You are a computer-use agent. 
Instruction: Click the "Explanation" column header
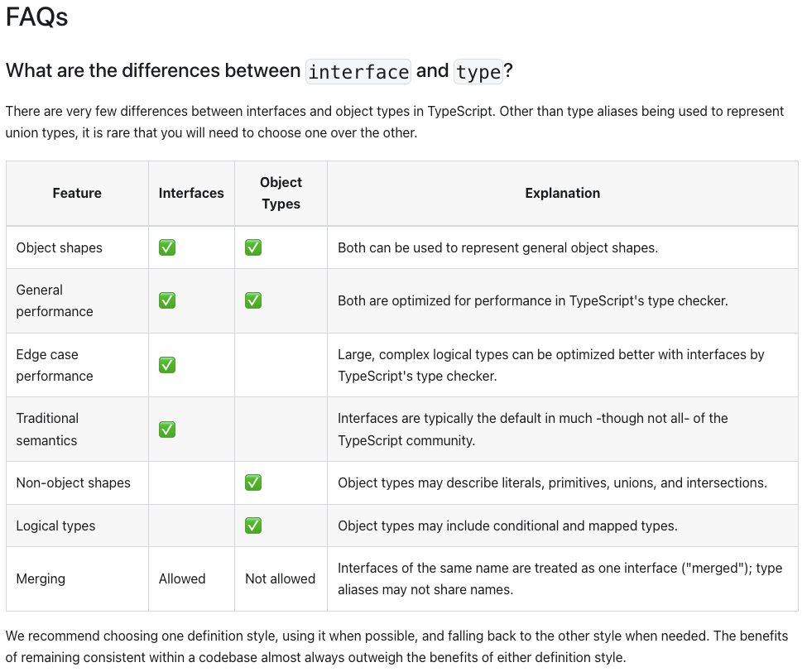[x=562, y=193]
